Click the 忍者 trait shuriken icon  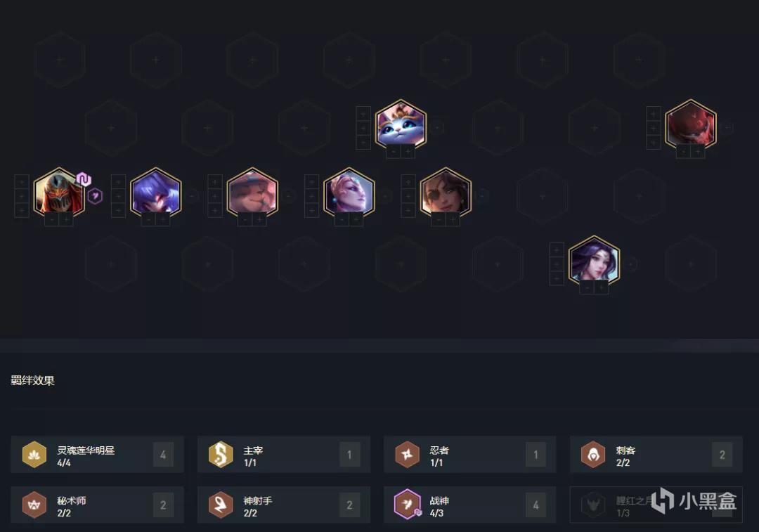tap(408, 455)
